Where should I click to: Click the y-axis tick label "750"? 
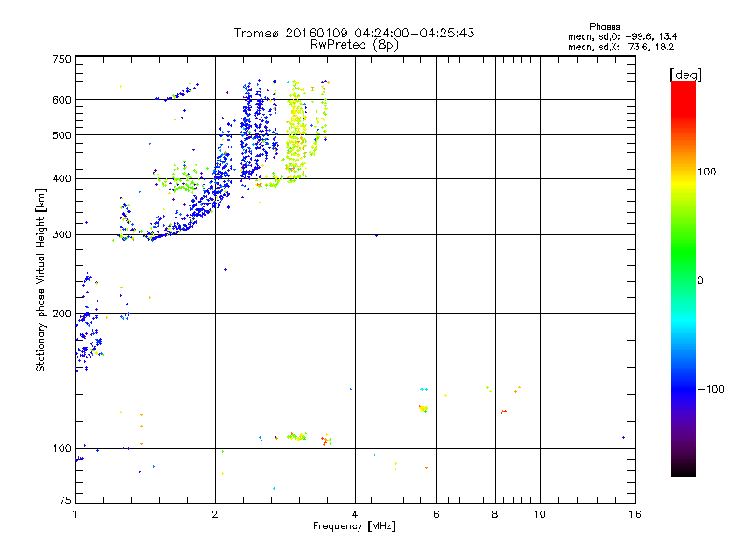(x=62, y=59)
